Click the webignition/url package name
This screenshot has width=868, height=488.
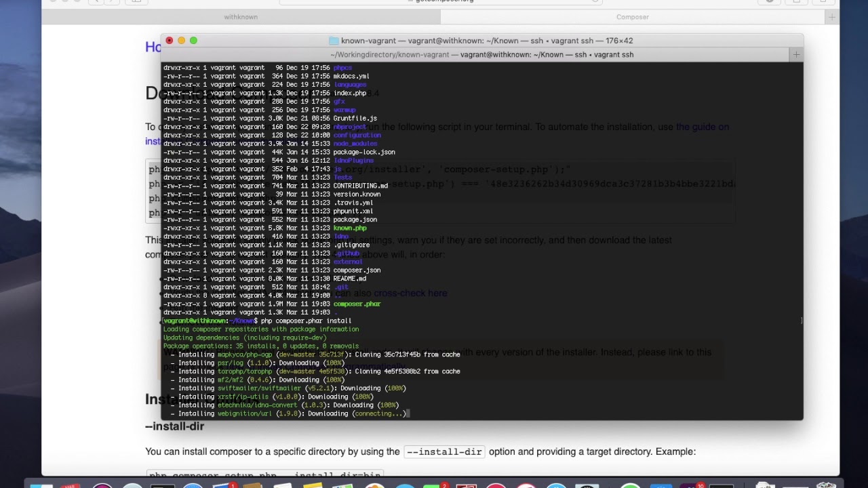click(x=244, y=414)
